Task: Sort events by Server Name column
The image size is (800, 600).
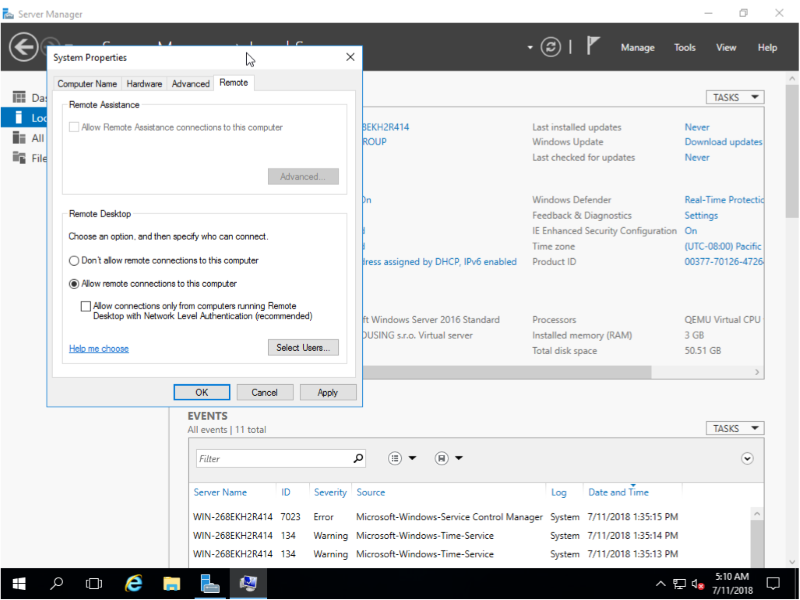Action: pyautogui.click(x=220, y=492)
